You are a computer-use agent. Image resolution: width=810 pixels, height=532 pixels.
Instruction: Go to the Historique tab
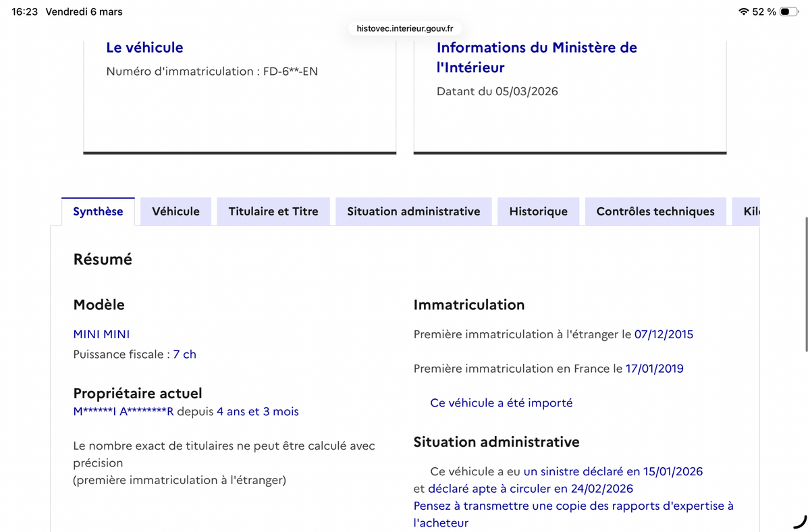(538, 211)
